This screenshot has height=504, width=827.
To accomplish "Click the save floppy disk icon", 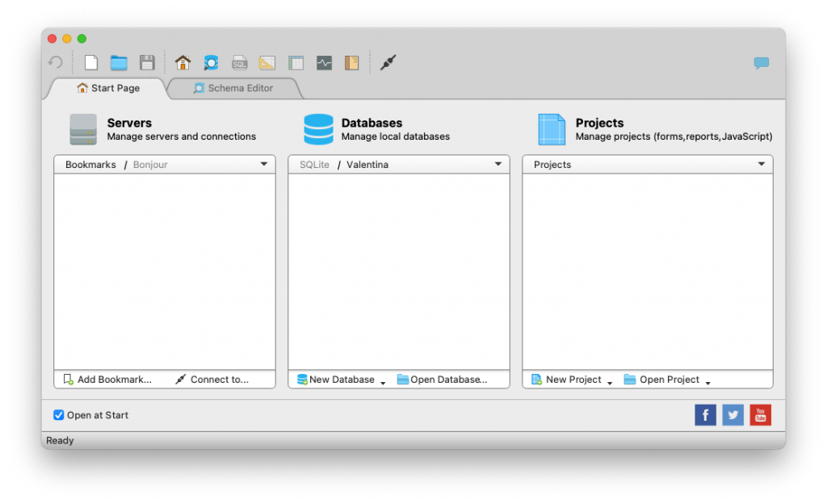I will [147, 63].
